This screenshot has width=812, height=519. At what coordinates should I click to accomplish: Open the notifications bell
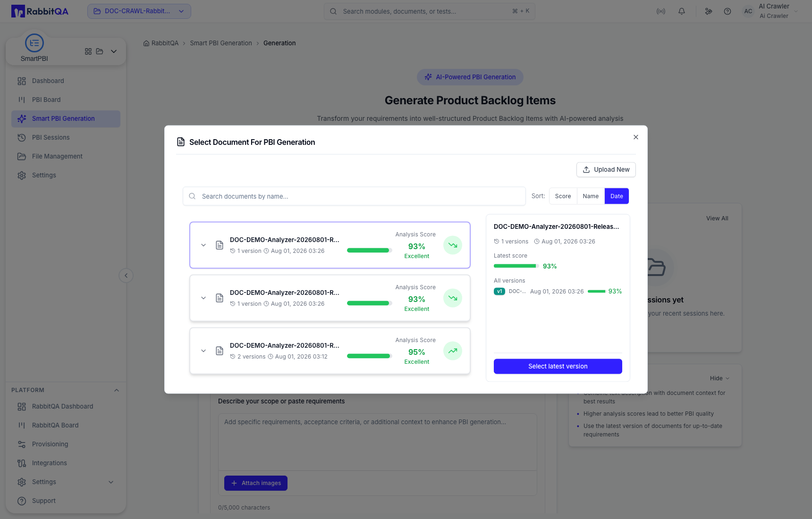pos(682,11)
